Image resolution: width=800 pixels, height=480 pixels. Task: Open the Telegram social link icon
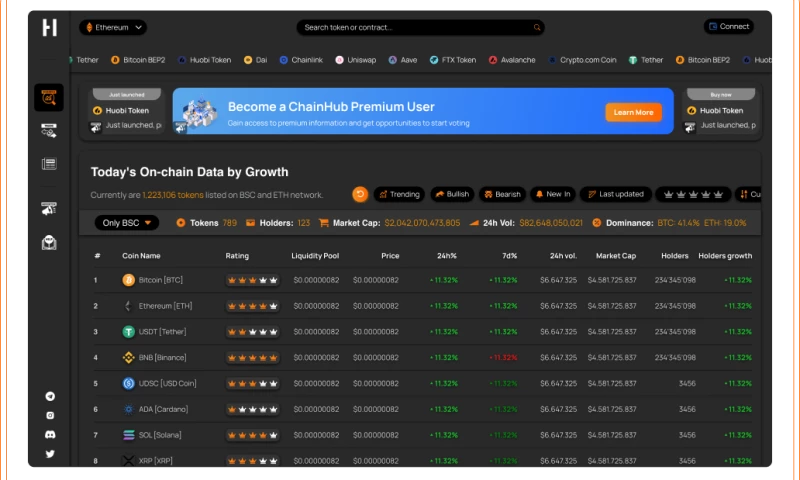pyautogui.click(x=50, y=396)
